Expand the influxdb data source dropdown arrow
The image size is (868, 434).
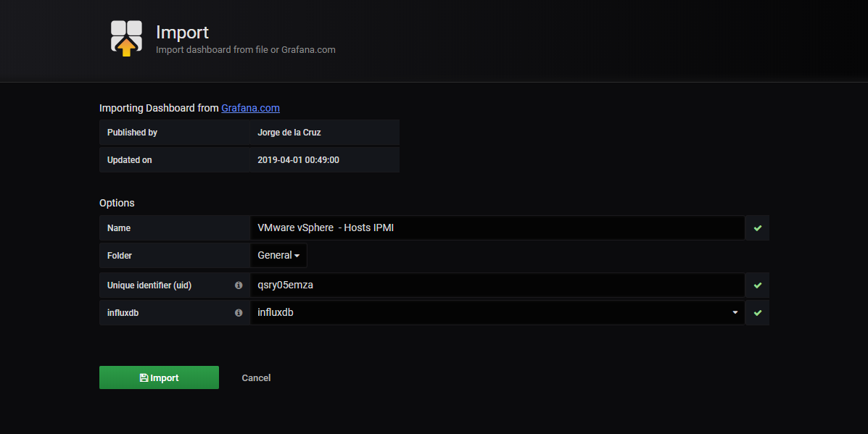pyautogui.click(x=735, y=312)
